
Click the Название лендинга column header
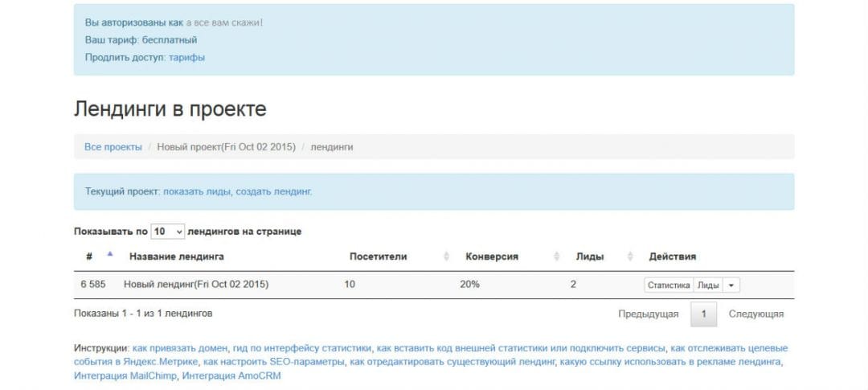(177, 257)
